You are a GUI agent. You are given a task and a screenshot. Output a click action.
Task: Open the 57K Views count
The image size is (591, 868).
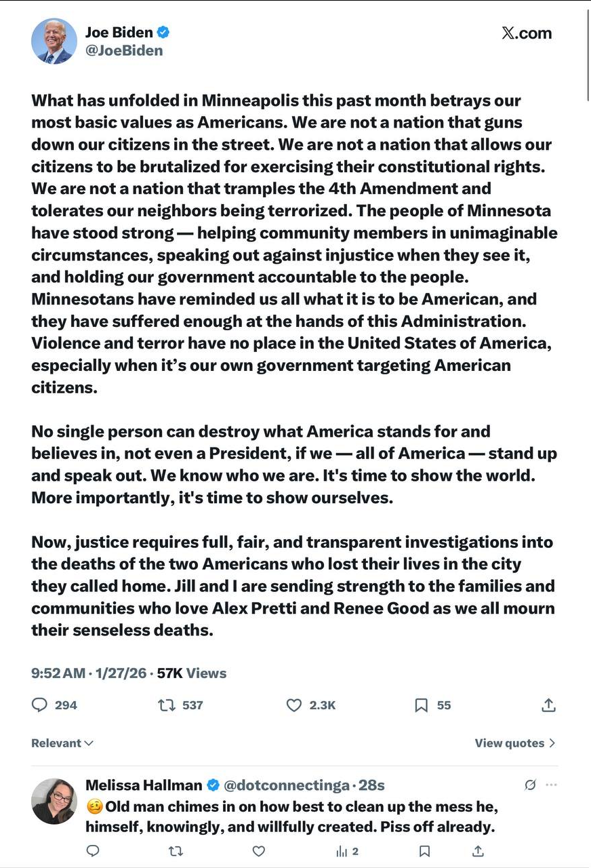192,673
